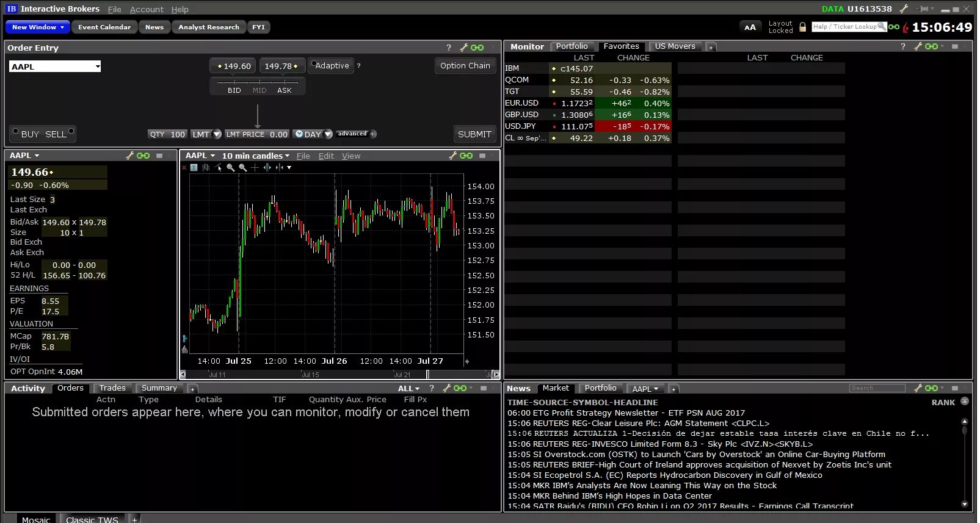This screenshot has height=523, width=980.
Task: Expand the advanced order options
Action: 357,134
